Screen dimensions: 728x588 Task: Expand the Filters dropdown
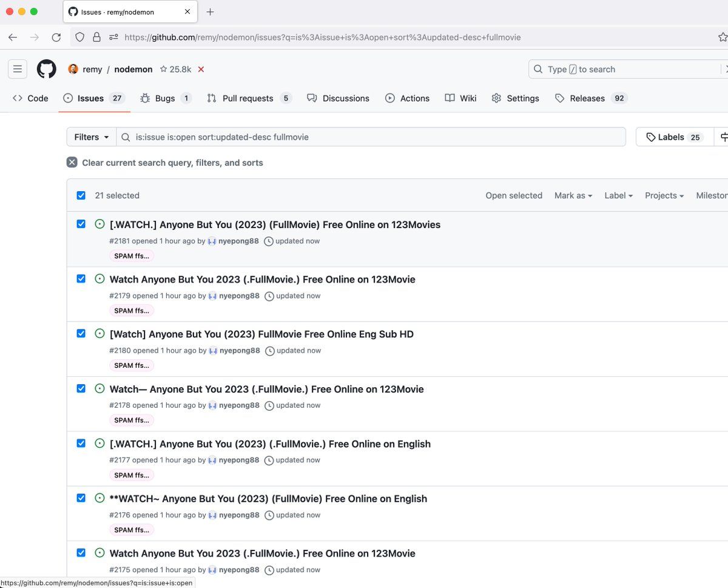tap(92, 137)
